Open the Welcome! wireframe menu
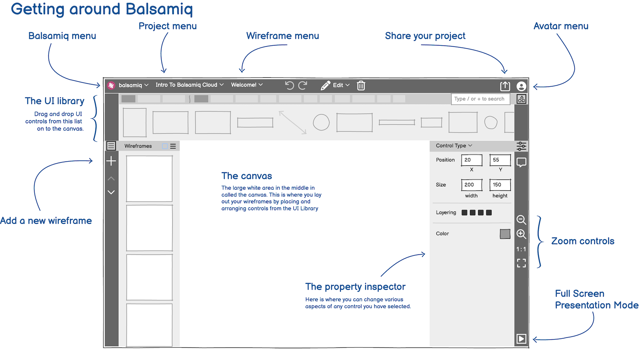The width and height of the screenshot is (644, 349). pyautogui.click(x=247, y=85)
